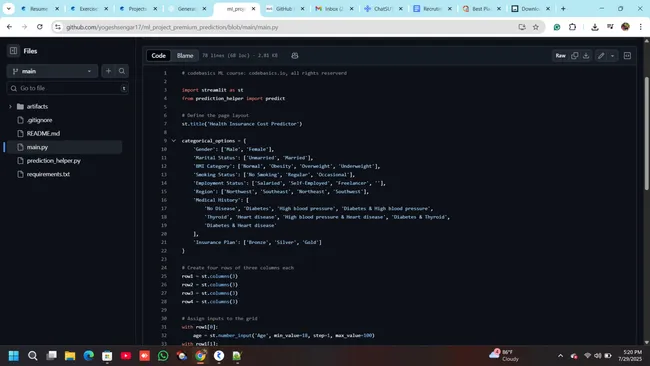The height and width of the screenshot is (366, 650).
Task: Add file plus button in sidebar
Action: tap(108, 71)
